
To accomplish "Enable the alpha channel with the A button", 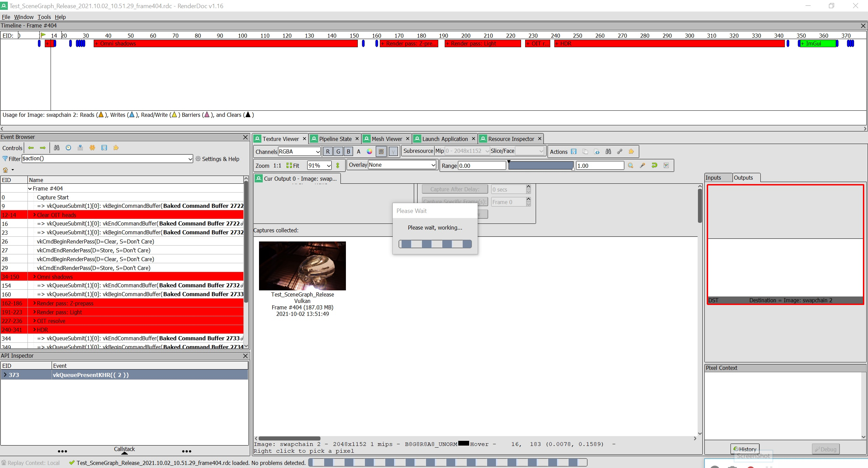I will click(x=358, y=151).
